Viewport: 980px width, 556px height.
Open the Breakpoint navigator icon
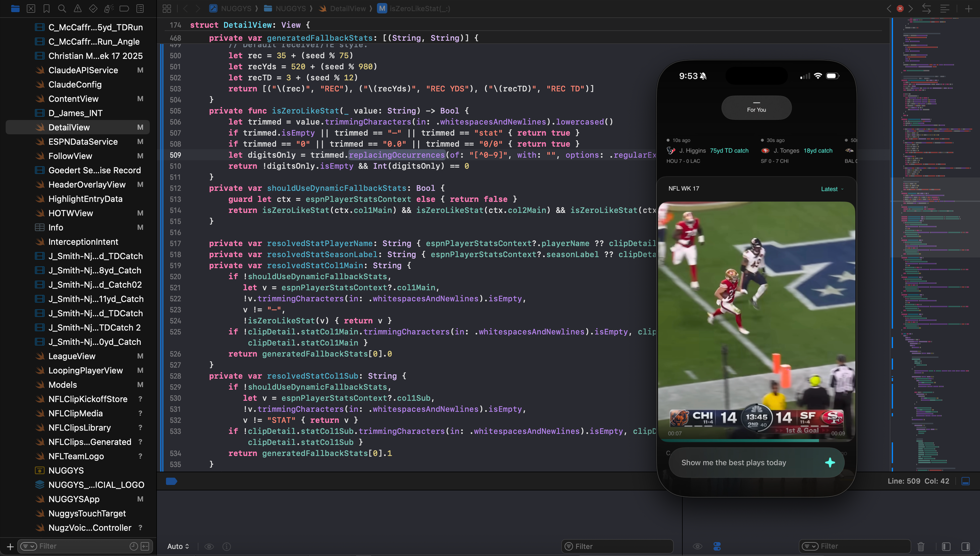(124, 8)
